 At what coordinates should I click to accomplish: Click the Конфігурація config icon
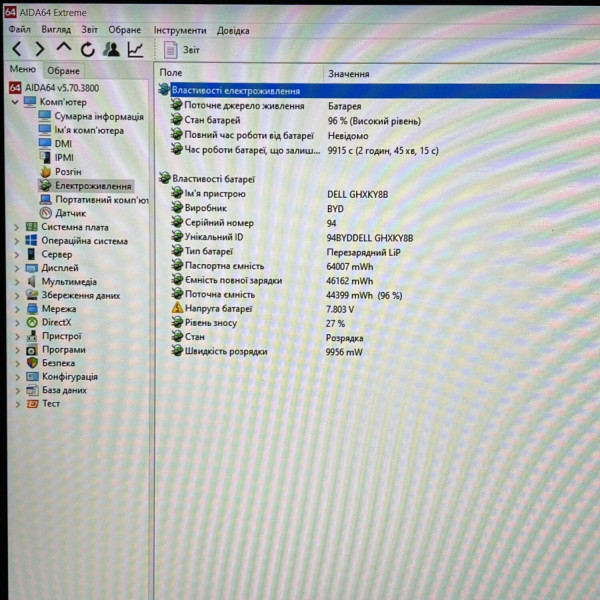[x=32, y=377]
